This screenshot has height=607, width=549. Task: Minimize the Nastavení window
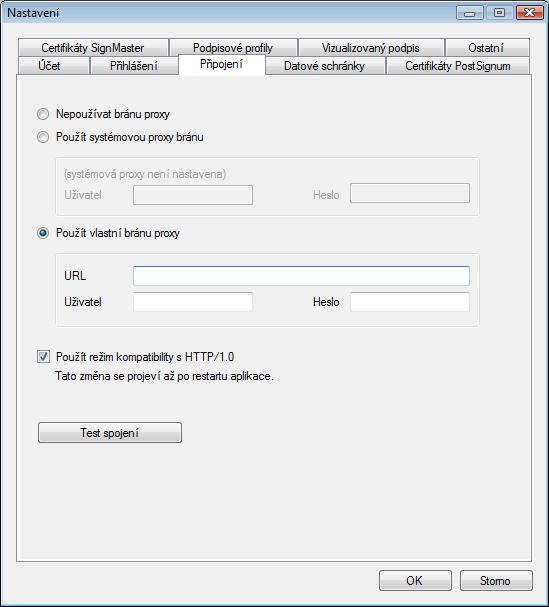(470, 13)
